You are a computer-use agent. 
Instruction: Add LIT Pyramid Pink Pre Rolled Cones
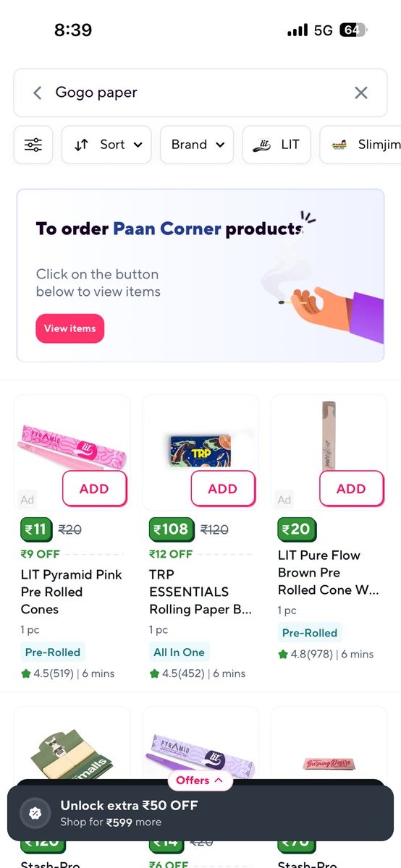(x=94, y=489)
